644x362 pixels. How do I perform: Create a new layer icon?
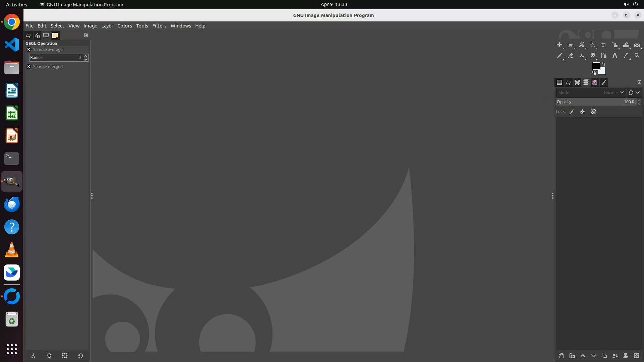[561, 356]
